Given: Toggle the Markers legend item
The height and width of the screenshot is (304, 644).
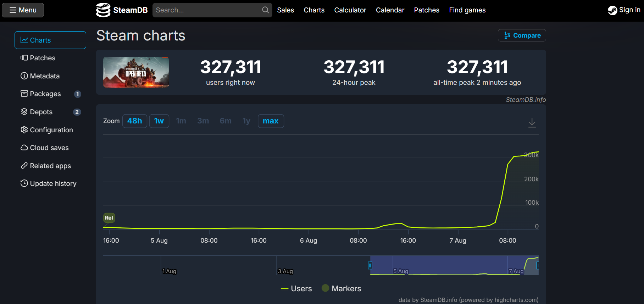Looking at the screenshot, I should point(341,288).
